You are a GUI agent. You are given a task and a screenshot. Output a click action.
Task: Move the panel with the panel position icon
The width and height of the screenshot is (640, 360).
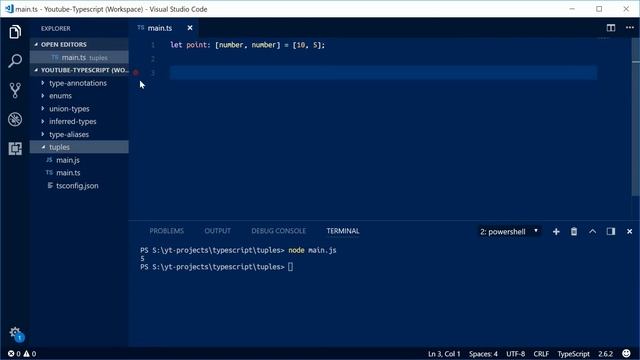coord(611,231)
